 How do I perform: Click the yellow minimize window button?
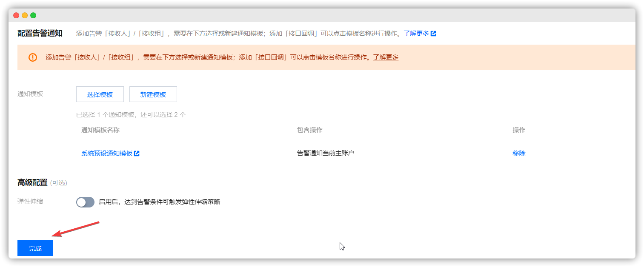coord(24,14)
